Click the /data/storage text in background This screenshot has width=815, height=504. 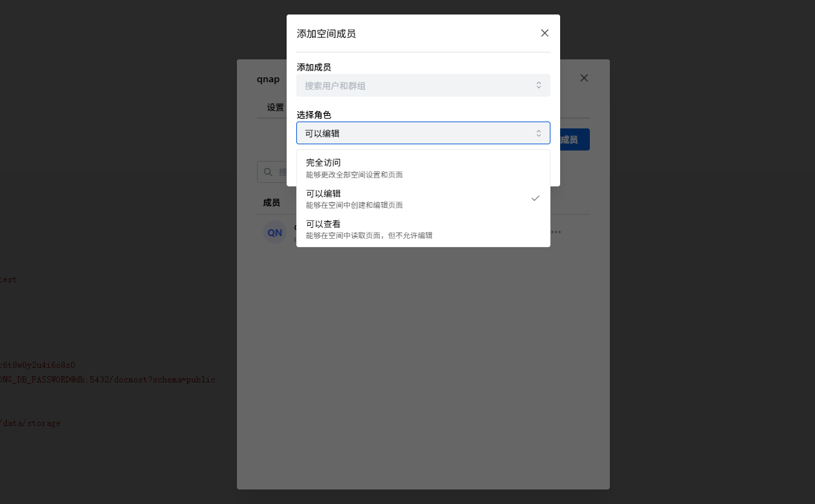30,423
